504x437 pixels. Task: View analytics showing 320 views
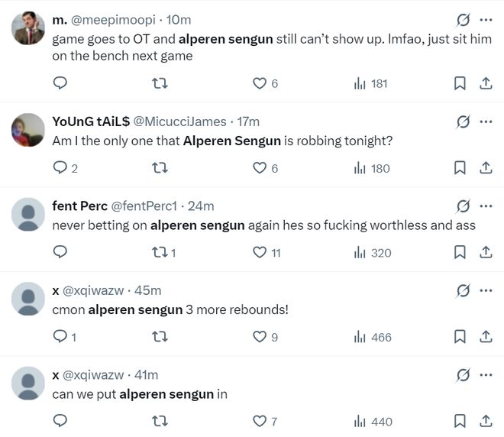click(x=373, y=252)
